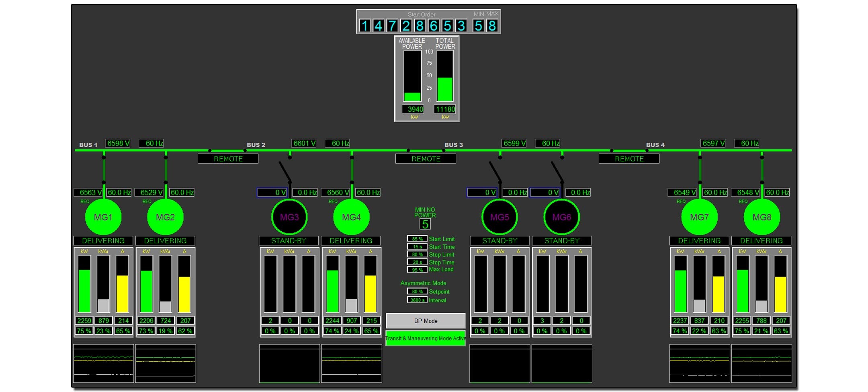
Task: Click the REMOTE bus tie between BUS 3 and 4
Action: coord(629,159)
